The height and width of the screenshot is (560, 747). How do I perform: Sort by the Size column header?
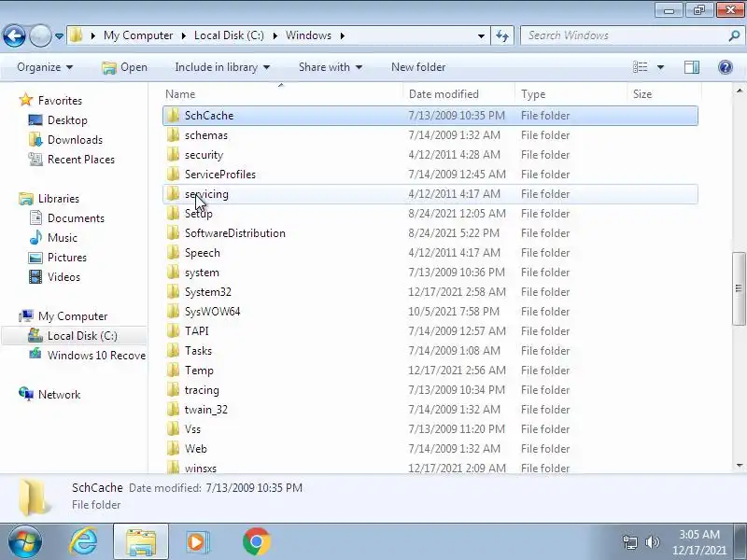coord(664,94)
